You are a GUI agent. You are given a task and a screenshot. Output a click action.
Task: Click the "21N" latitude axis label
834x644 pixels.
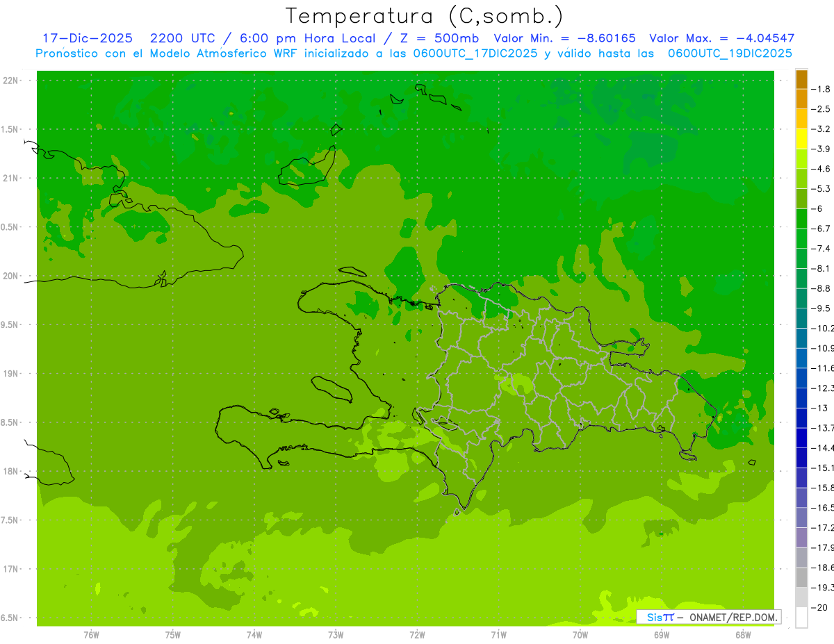11,178
